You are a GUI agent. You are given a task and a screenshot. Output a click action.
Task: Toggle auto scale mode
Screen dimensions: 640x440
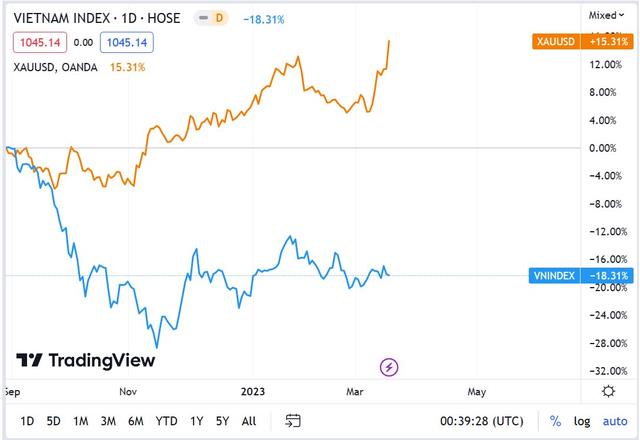point(615,420)
